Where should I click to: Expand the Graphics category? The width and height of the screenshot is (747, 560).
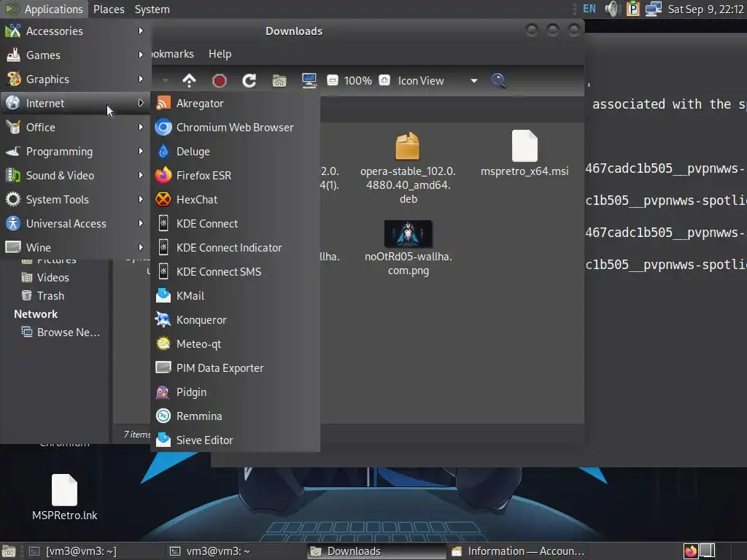pyautogui.click(x=76, y=79)
